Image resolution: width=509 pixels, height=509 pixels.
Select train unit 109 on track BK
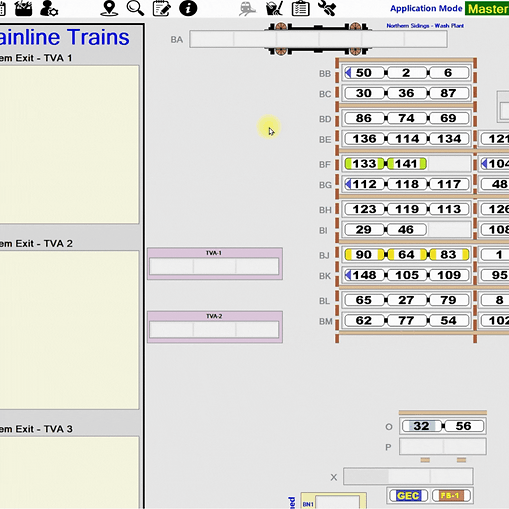pos(449,275)
